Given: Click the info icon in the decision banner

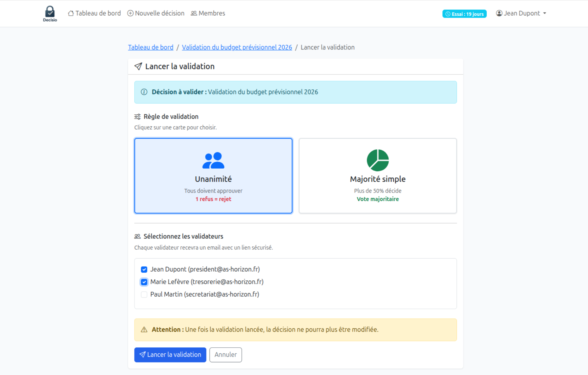Looking at the screenshot, I should tap(144, 92).
